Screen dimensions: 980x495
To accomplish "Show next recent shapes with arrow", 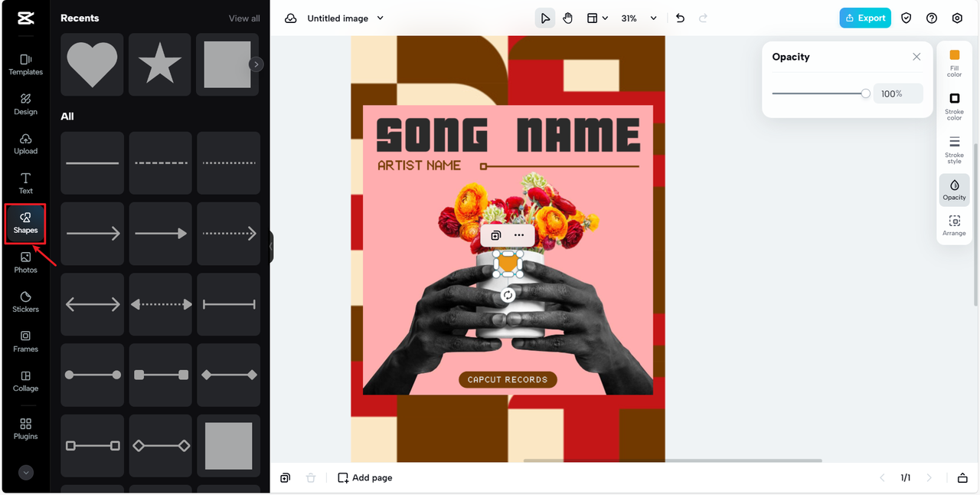I will pyautogui.click(x=256, y=64).
